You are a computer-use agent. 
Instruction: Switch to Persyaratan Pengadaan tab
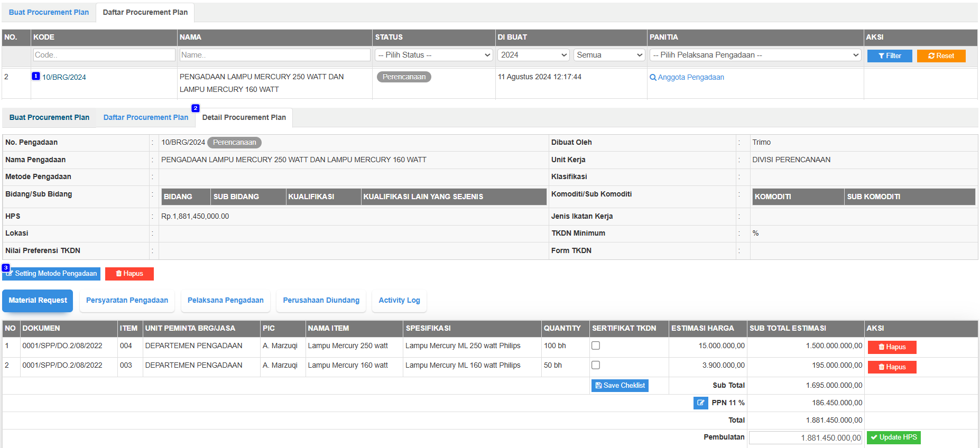point(127,301)
